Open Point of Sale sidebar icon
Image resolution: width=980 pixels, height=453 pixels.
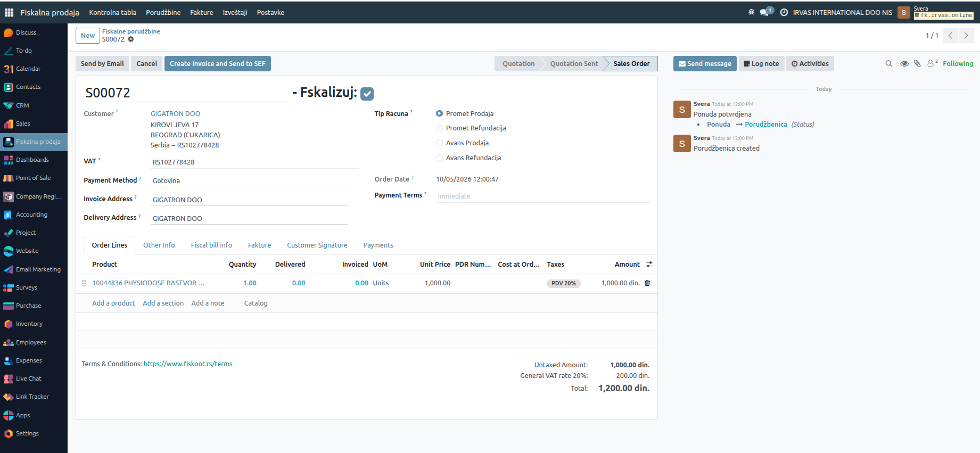(9, 178)
